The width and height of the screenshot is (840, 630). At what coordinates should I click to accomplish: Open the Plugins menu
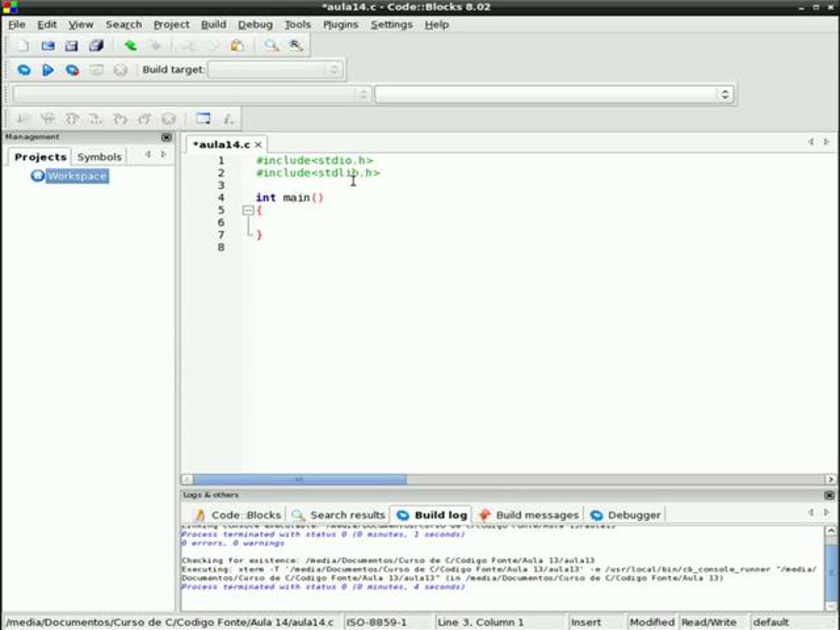341,25
